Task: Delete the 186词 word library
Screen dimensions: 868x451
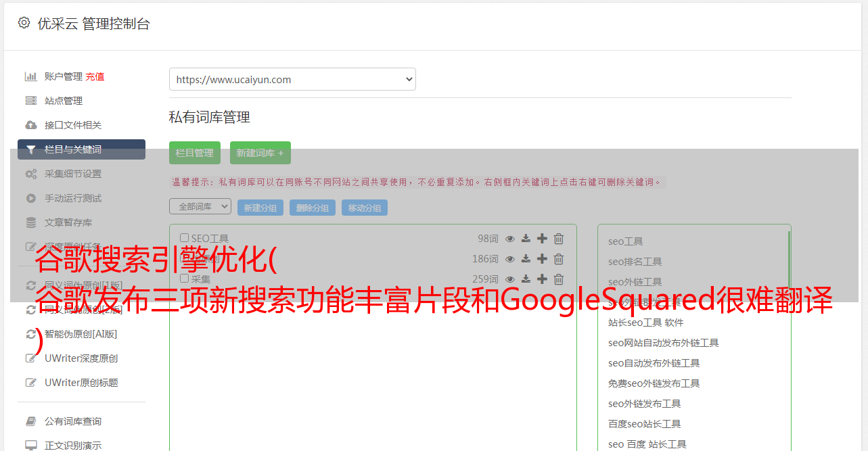Action: [x=559, y=258]
